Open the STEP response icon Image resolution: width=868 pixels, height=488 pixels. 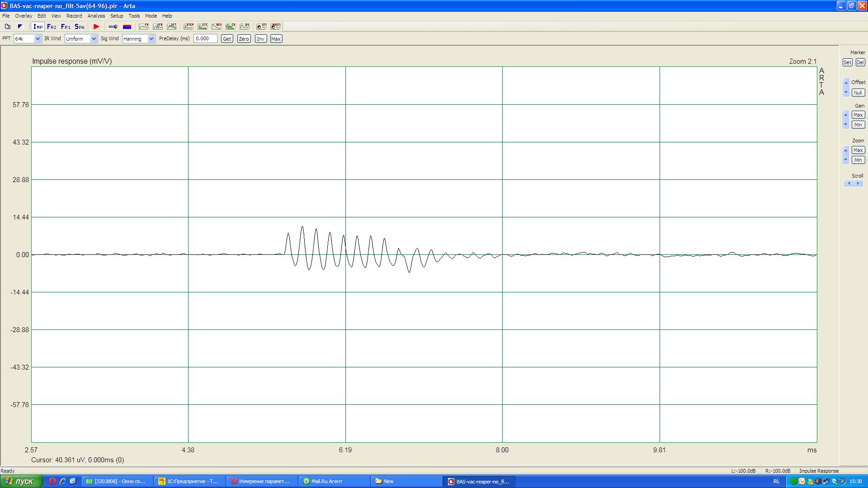[x=189, y=27]
